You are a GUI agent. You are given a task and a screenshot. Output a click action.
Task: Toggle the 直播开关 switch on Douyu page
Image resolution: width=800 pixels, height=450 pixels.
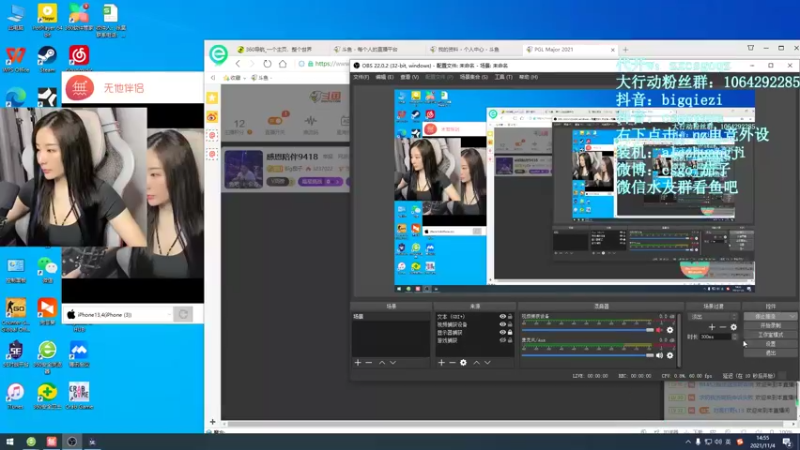click(x=275, y=120)
